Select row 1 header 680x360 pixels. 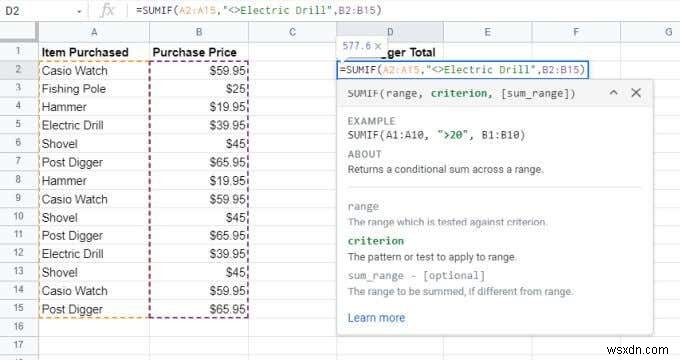tap(18, 51)
